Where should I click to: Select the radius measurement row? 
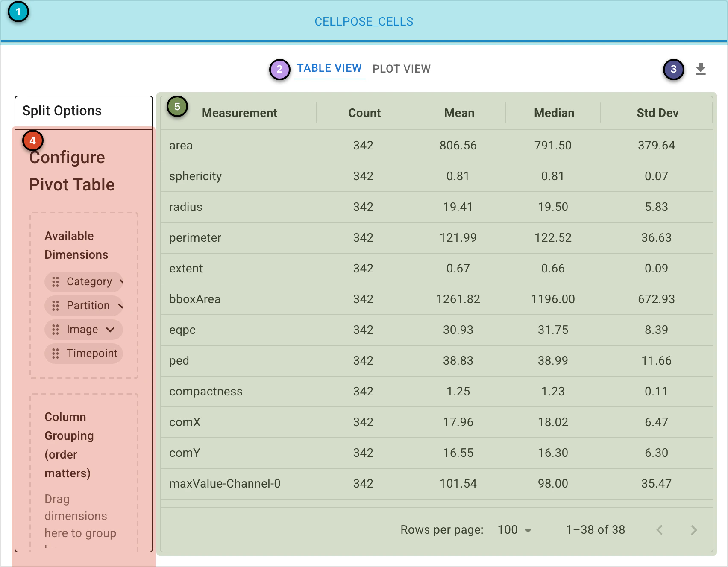pyautogui.click(x=437, y=207)
